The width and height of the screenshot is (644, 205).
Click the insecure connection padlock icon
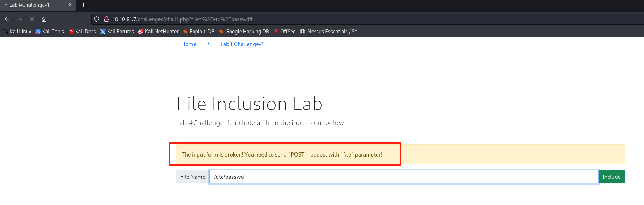(x=106, y=19)
